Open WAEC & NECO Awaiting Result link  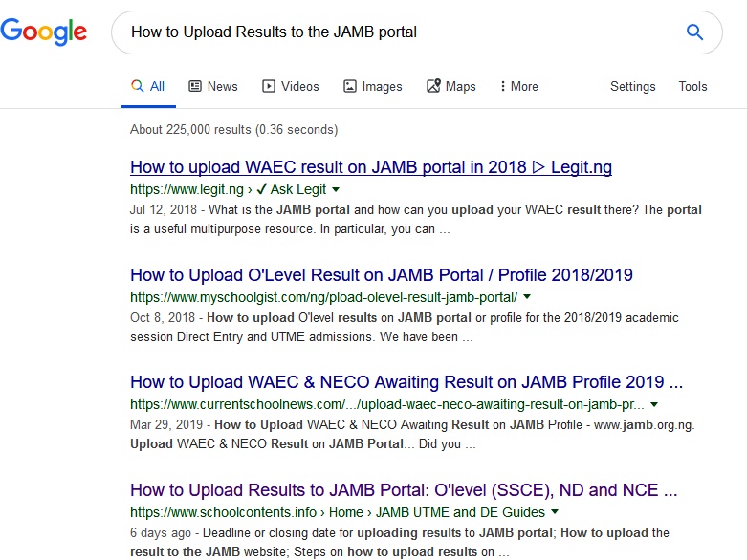(x=406, y=382)
